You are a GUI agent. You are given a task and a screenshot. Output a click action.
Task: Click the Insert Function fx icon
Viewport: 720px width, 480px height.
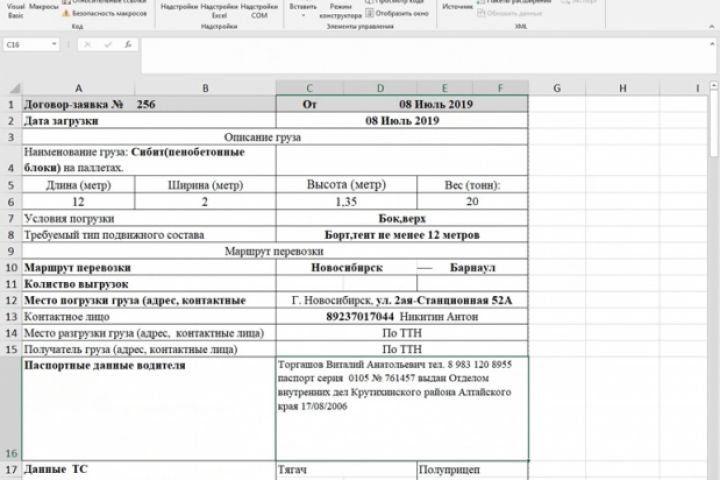(128, 45)
